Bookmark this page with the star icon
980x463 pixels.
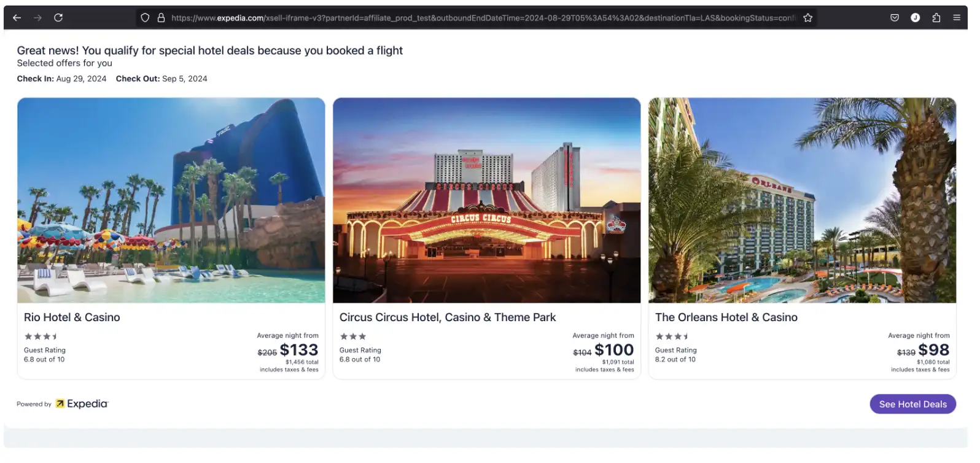(808, 18)
